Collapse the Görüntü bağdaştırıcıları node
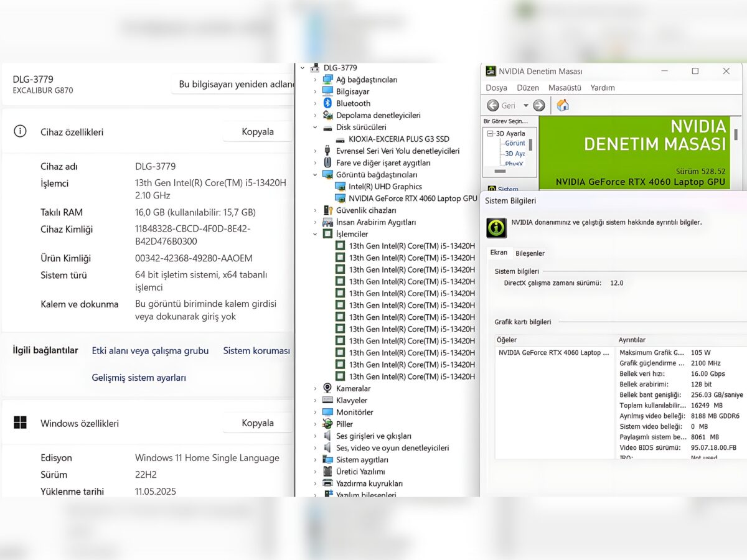Viewport: 747px width, 560px height. (x=315, y=175)
